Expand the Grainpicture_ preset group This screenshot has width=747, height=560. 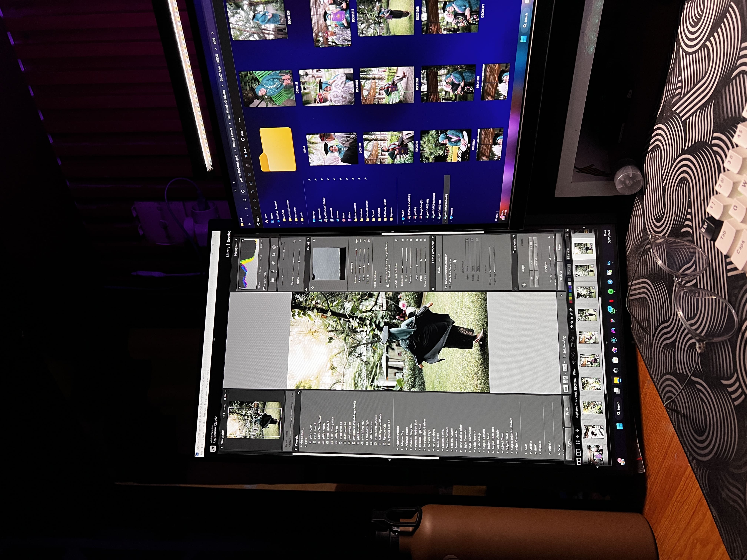click(x=301, y=446)
